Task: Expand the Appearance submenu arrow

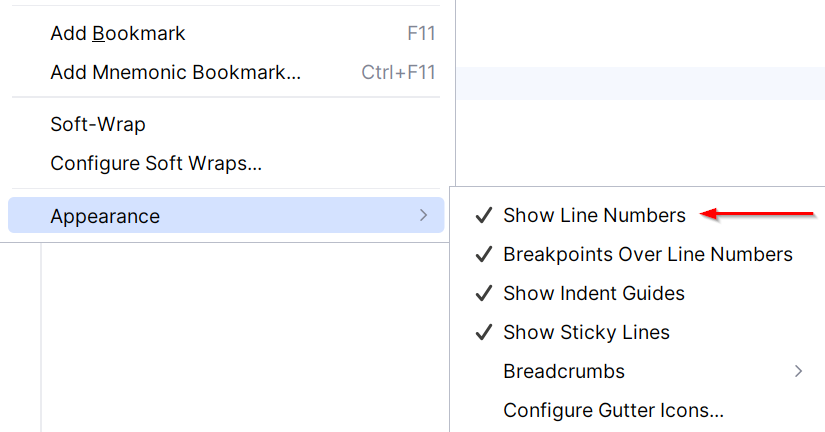Action: pyautogui.click(x=424, y=216)
